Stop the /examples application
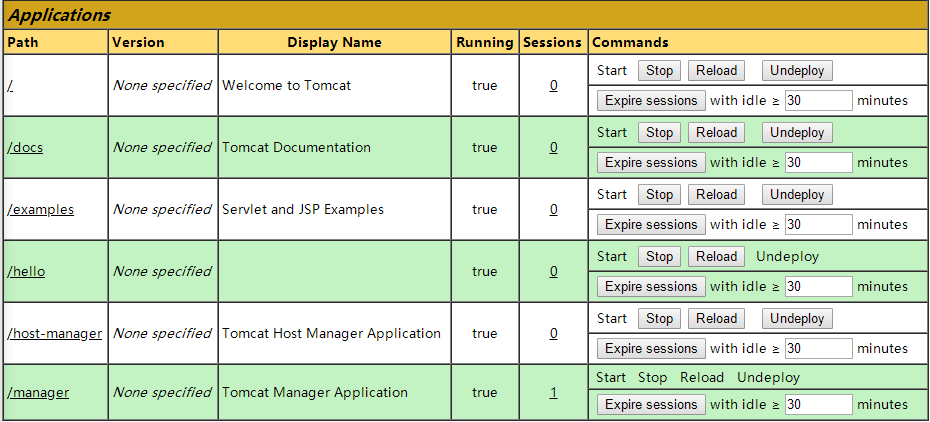Viewport: 930px width, 422px height. (x=660, y=194)
